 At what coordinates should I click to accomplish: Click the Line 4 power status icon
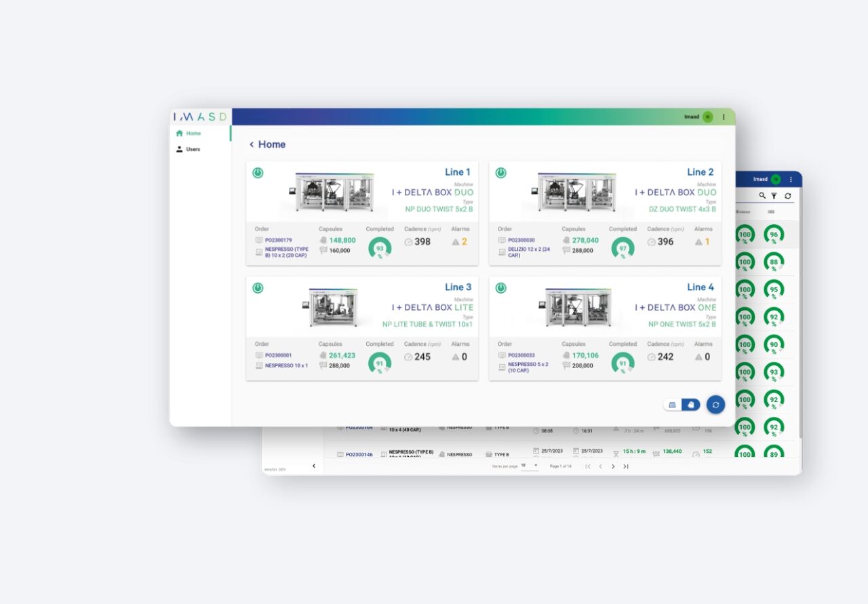[x=500, y=288]
